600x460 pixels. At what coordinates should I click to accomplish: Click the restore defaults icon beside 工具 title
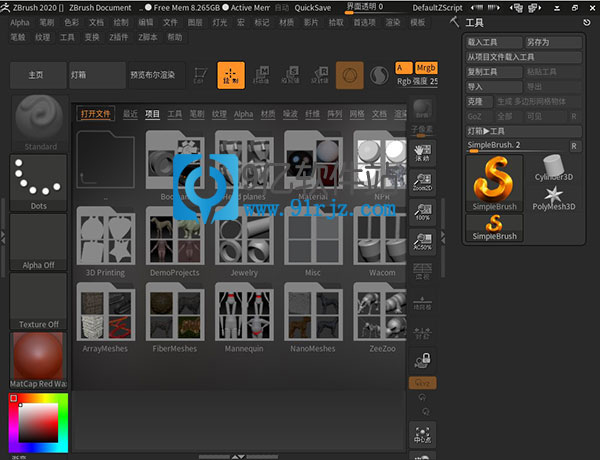coord(587,23)
